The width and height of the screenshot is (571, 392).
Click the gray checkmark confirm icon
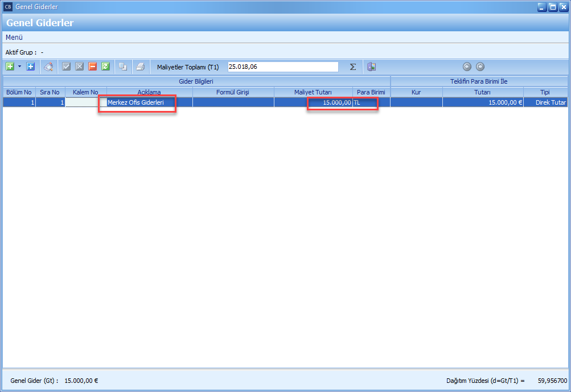(67, 67)
